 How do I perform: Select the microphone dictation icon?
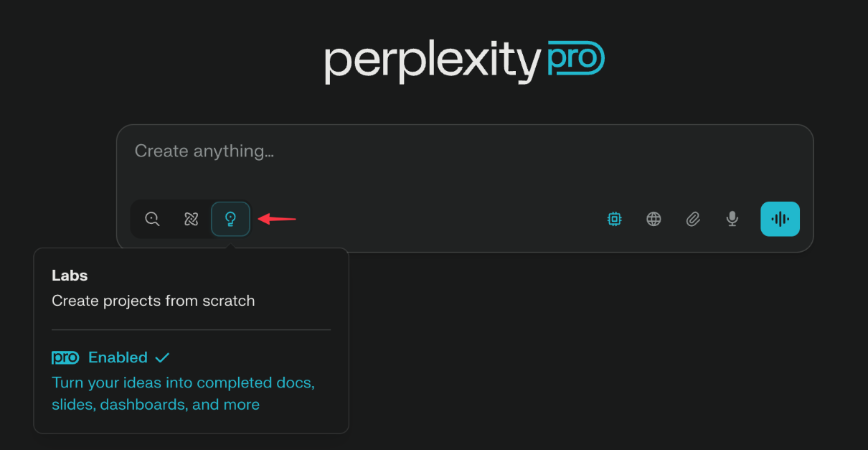coord(732,218)
